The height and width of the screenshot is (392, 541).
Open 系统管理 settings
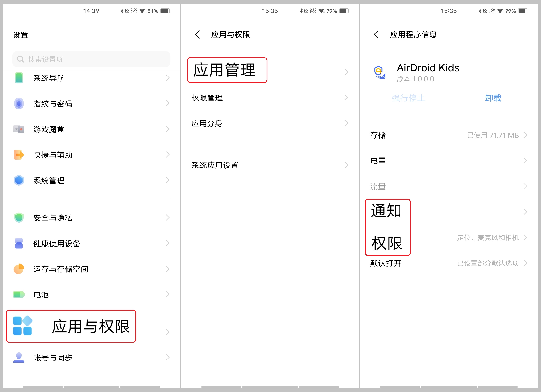click(91, 180)
